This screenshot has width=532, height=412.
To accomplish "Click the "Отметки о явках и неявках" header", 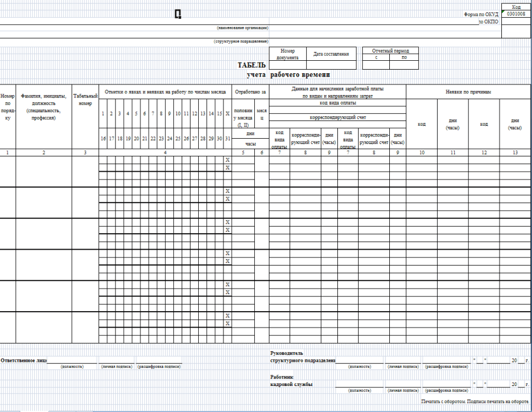I will 165,91.
